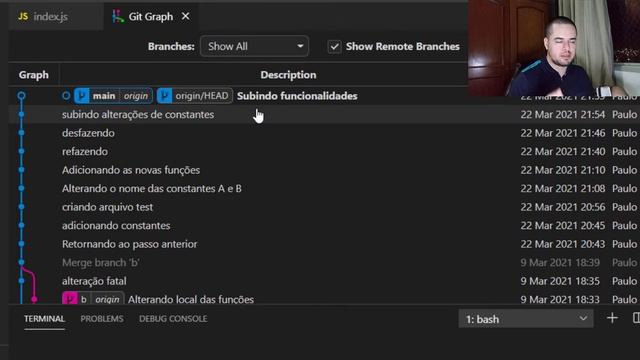Close the Git Graph tab

[186, 16]
